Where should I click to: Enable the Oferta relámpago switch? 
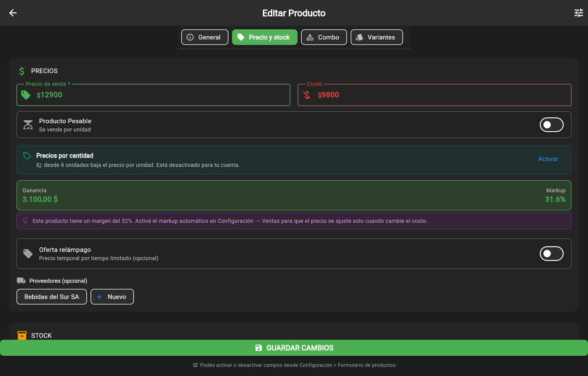pyautogui.click(x=551, y=254)
